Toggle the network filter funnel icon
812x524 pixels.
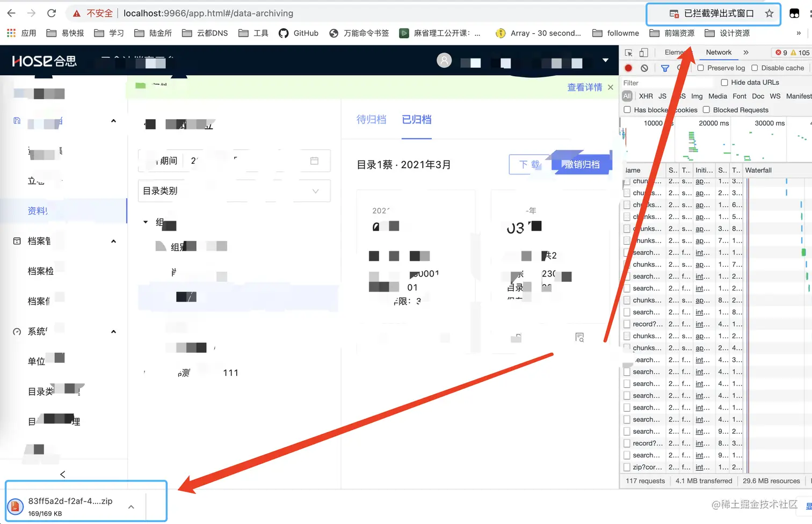pos(665,68)
